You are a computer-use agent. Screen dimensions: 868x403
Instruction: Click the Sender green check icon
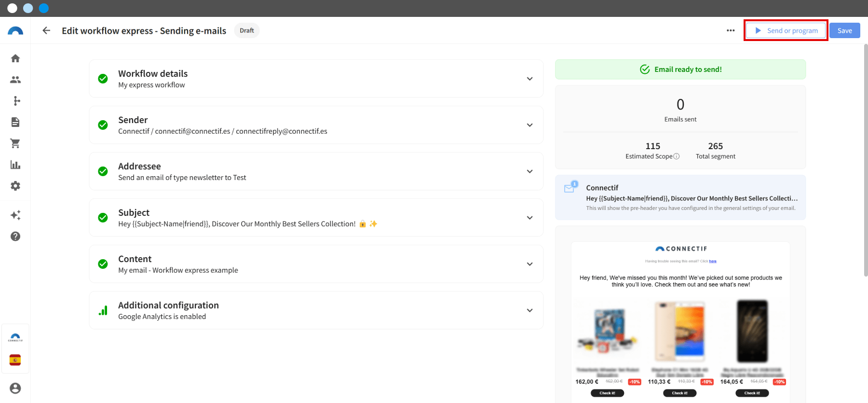pos(103,125)
